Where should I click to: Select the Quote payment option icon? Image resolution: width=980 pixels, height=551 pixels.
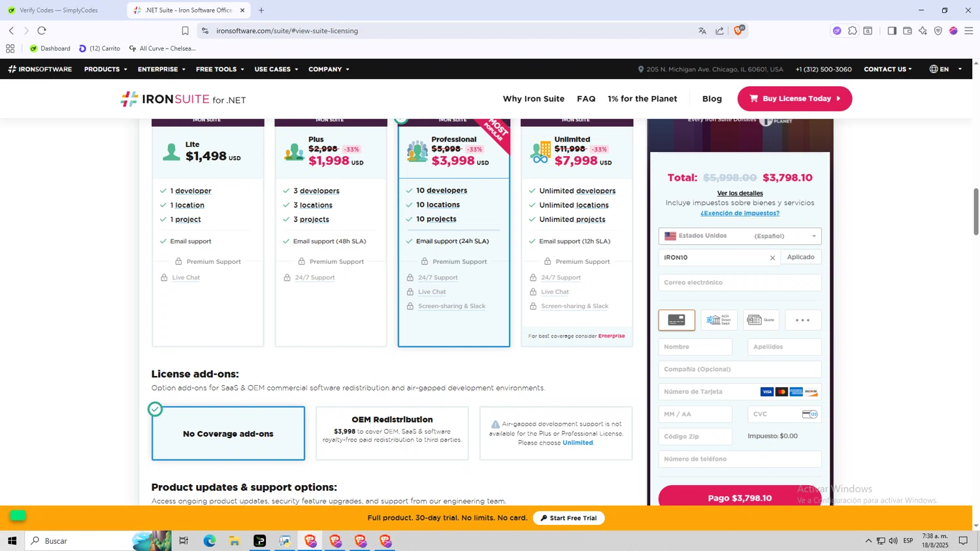click(761, 320)
